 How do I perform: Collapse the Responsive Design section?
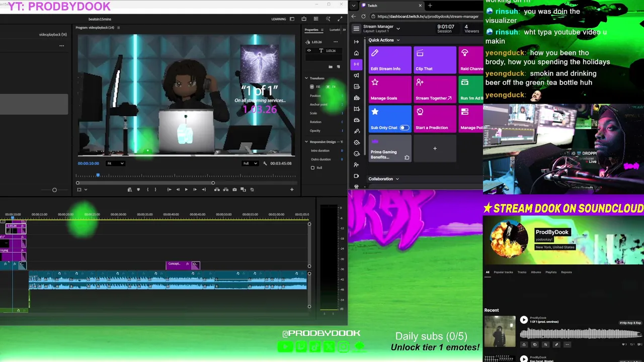(306, 142)
